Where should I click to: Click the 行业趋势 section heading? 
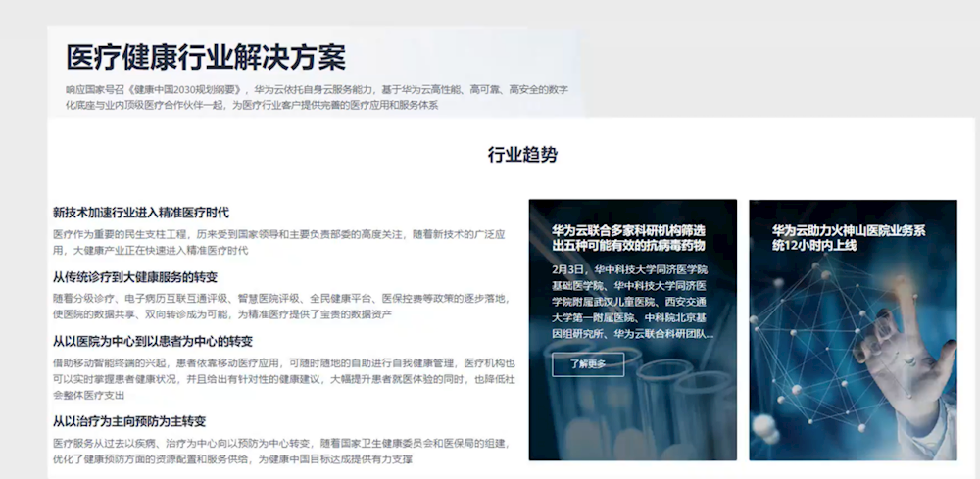[x=522, y=155]
